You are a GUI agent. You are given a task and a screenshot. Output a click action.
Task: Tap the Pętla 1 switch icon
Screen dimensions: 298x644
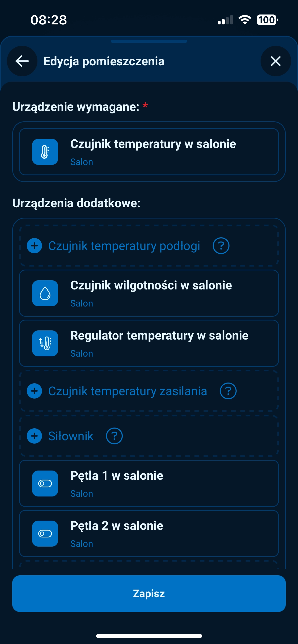pos(45,484)
